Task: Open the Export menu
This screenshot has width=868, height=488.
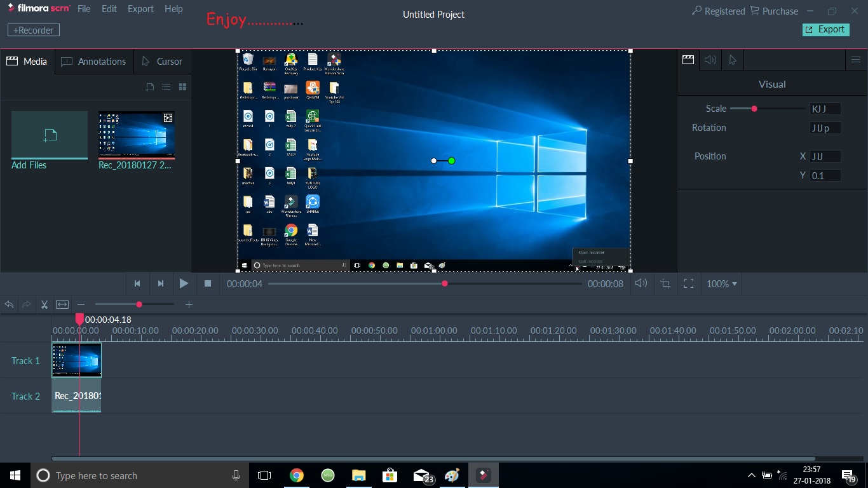Action: pos(140,9)
